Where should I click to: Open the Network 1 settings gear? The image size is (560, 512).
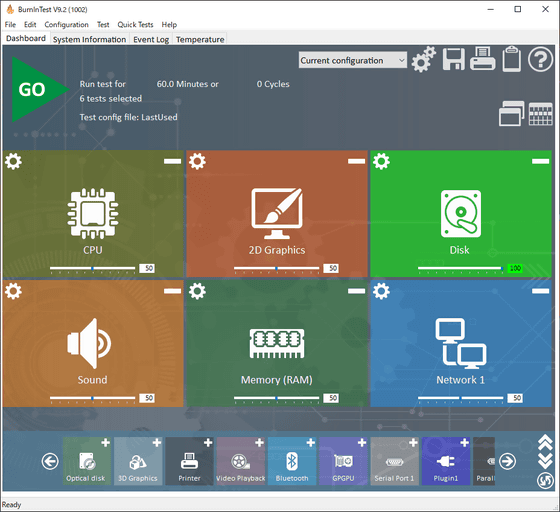pos(381,291)
